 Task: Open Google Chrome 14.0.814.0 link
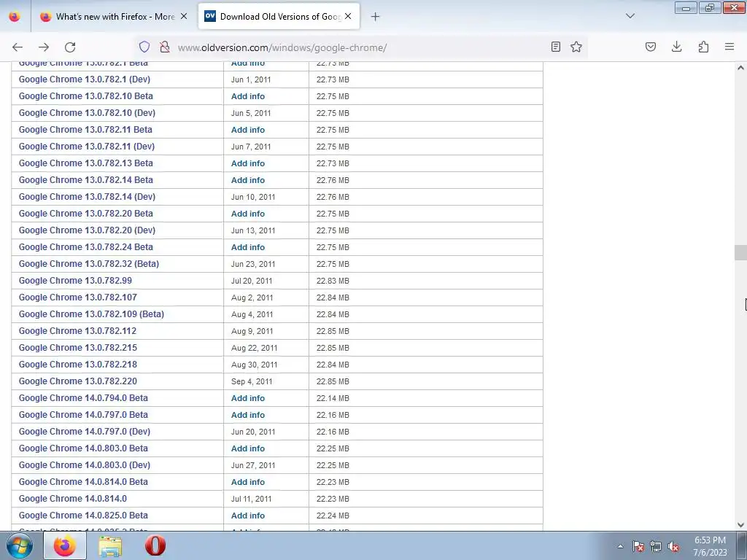click(73, 499)
